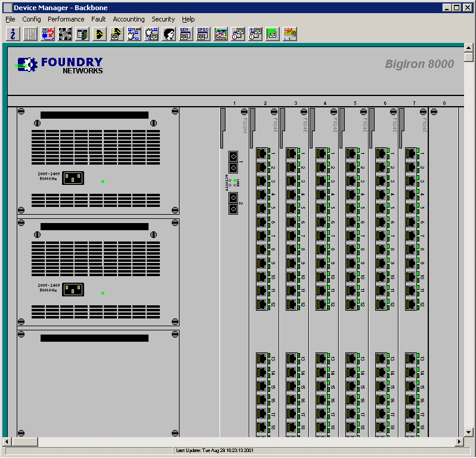Click the VLAN toolbar icon

pyautogui.click(x=134, y=34)
